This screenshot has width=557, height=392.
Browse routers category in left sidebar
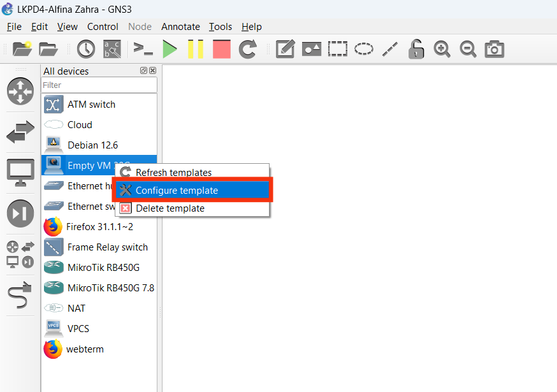point(20,91)
